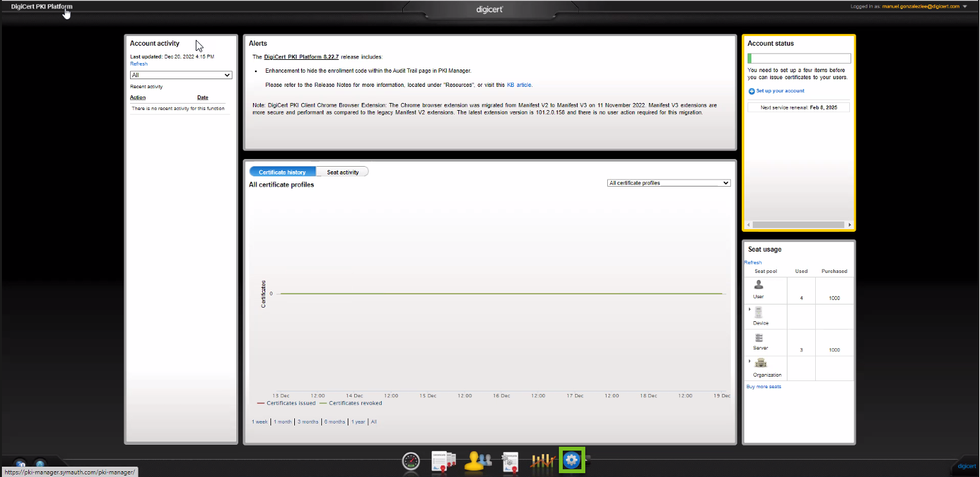
Task: Select the 1 week chart range
Action: click(259, 422)
